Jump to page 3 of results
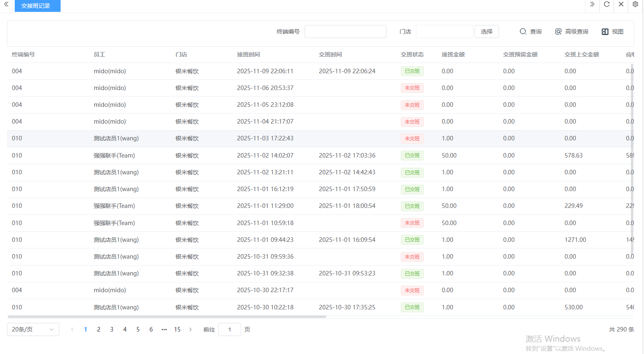644x354 pixels. click(112, 329)
